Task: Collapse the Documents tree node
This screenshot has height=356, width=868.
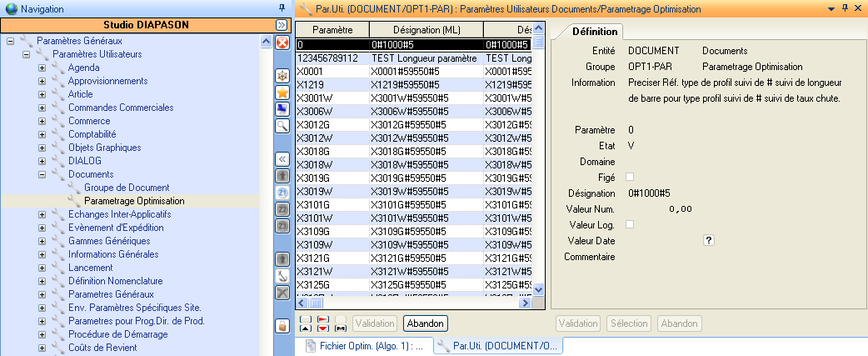Action: click(x=42, y=174)
